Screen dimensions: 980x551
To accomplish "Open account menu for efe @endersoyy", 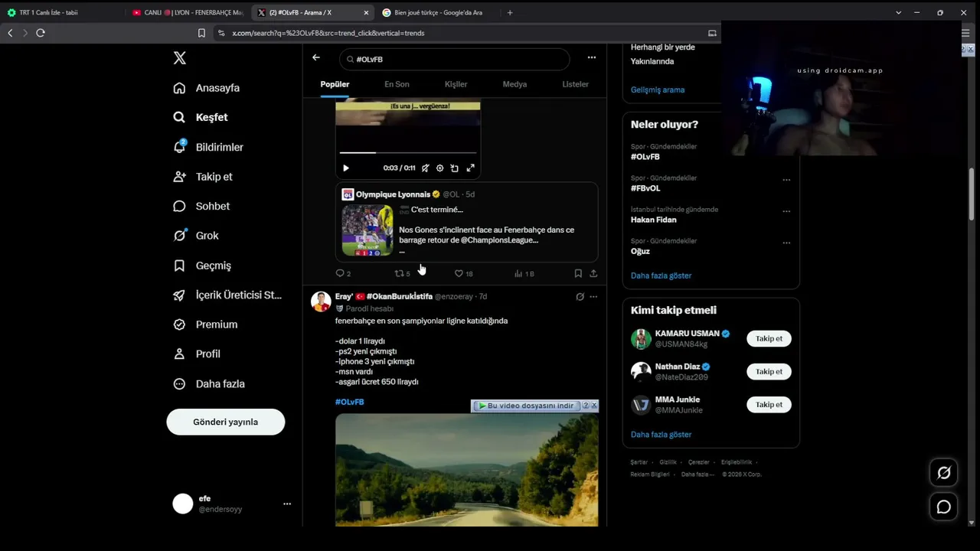I will 232,504.
